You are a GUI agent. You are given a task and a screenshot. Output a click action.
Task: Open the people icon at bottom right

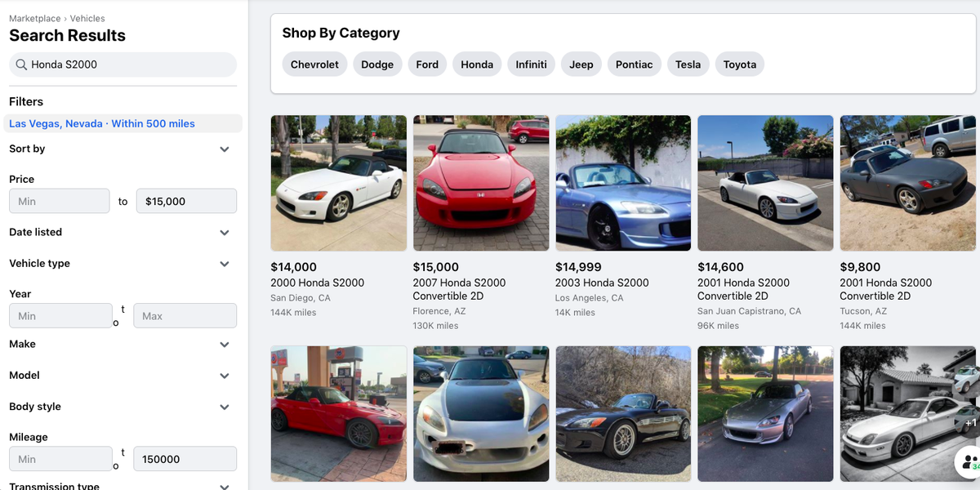click(x=969, y=461)
